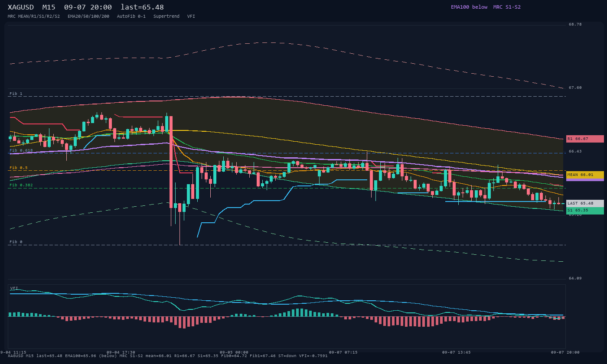Image resolution: width=607 pixels, height=364 pixels.
Task: Select the AutoFib 0-1 indicator label
Action: pyautogui.click(x=131, y=16)
